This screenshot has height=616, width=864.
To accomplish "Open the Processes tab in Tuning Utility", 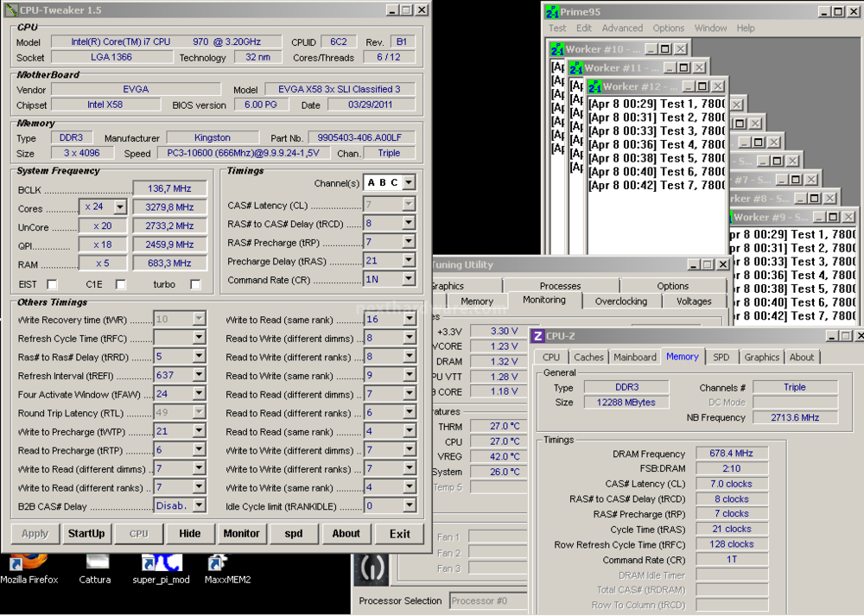I will tap(561, 286).
